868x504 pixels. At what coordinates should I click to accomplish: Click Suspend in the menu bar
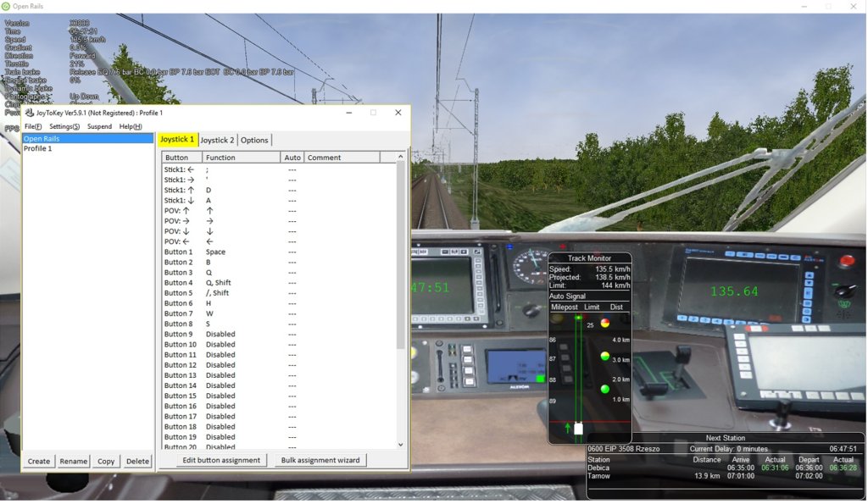pyautogui.click(x=99, y=126)
